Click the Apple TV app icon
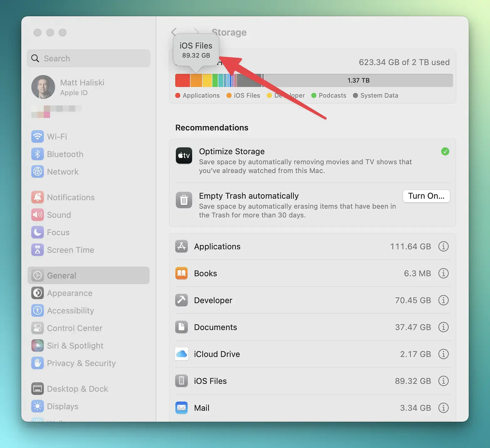490x448 pixels. [184, 155]
